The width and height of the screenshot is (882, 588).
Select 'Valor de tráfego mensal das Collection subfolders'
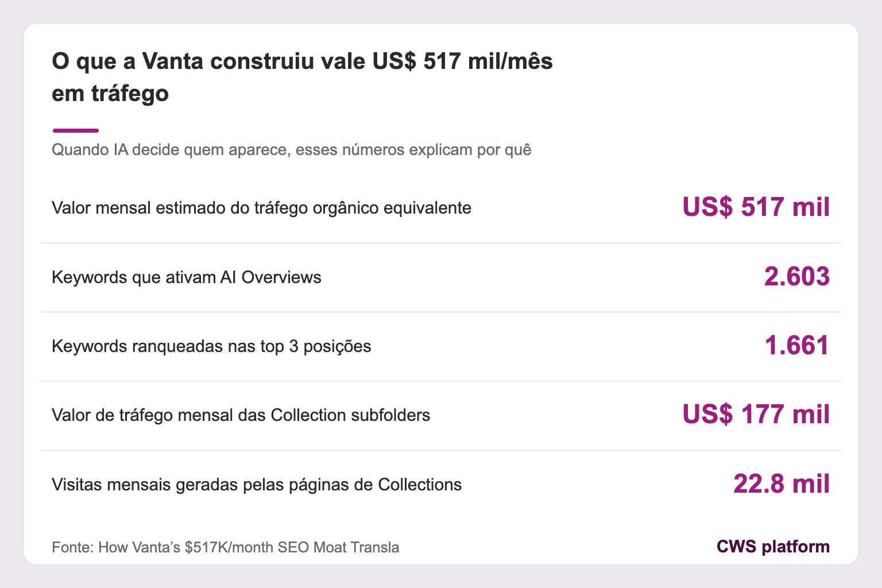tap(241, 415)
